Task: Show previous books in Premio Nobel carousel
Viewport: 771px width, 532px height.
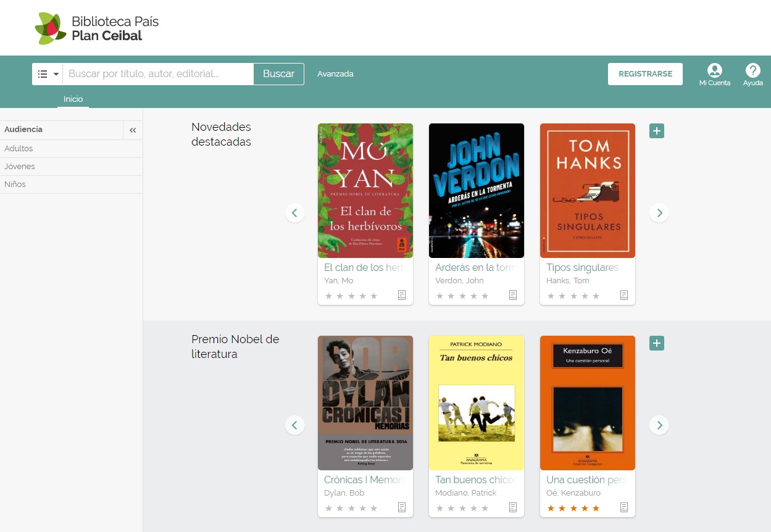Action: click(x=294, y=425)
